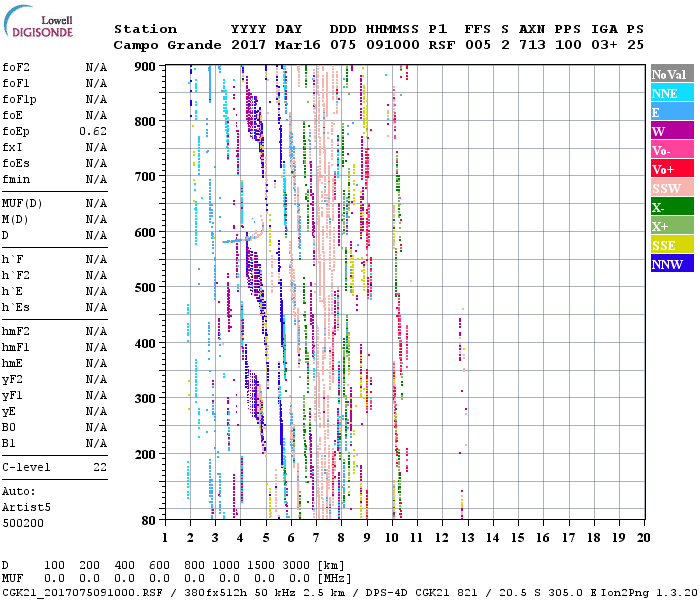
Task: Click the B0 parameter label
Action: 9,428
